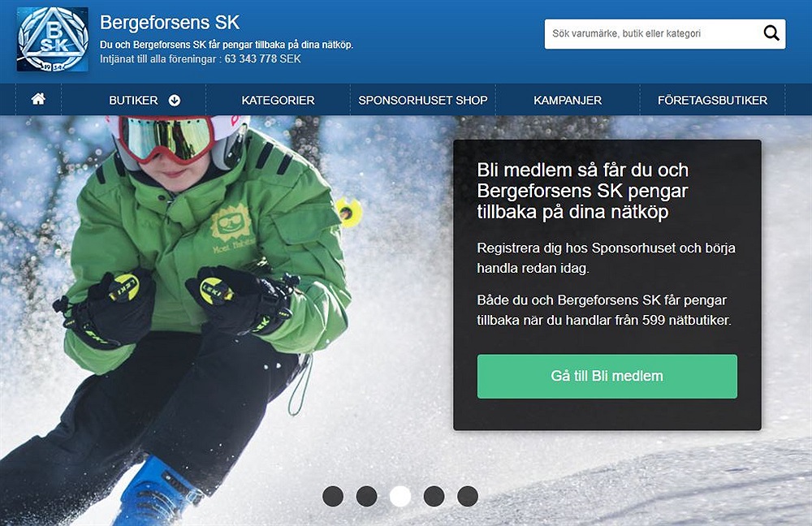Viewport: 812px width, 526px height.
Task: Expand the Butiker dropdown arrow
Action: (175, 101)
